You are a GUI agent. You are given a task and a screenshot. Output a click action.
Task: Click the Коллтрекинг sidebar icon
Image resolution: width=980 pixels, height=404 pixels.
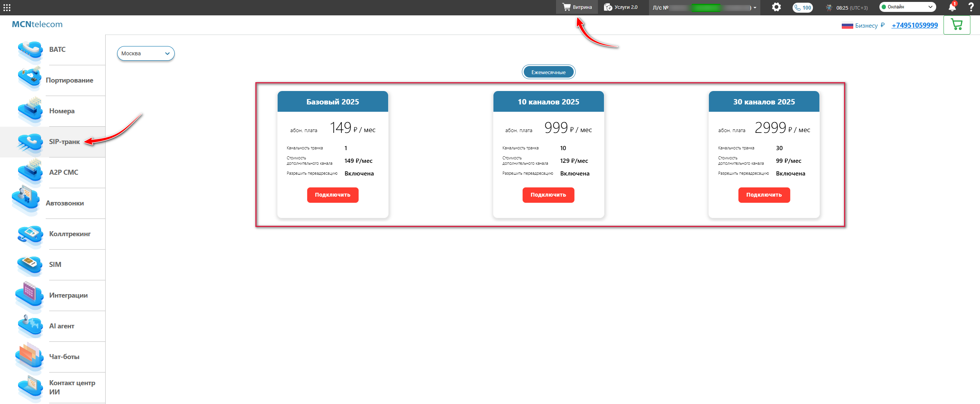click(30, 234)
